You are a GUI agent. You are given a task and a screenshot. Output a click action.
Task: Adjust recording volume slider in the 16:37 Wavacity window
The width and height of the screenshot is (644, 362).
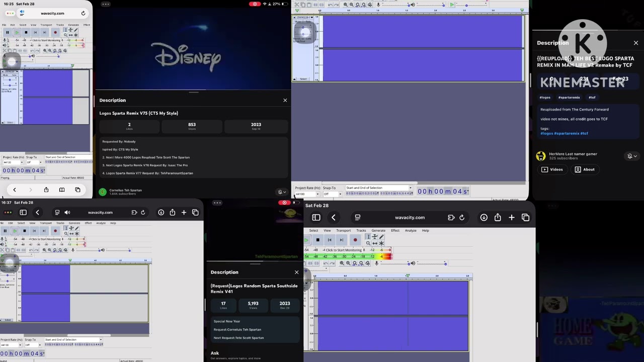click(89, 250)
